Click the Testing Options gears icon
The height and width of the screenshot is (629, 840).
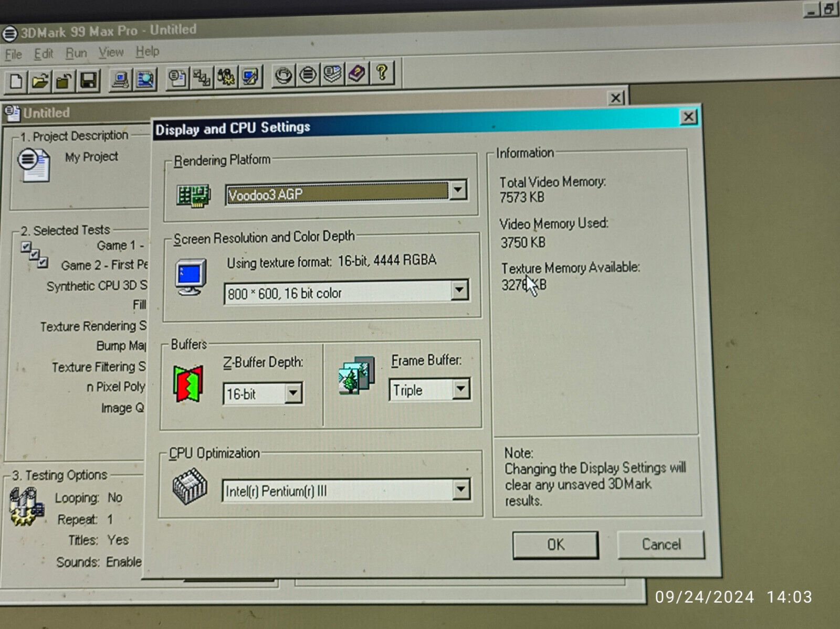click(x=25, y=506)
